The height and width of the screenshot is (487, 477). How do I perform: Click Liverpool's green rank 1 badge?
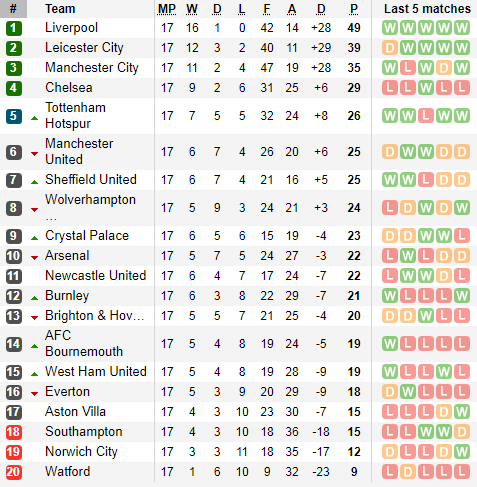[x=14, y=28]
